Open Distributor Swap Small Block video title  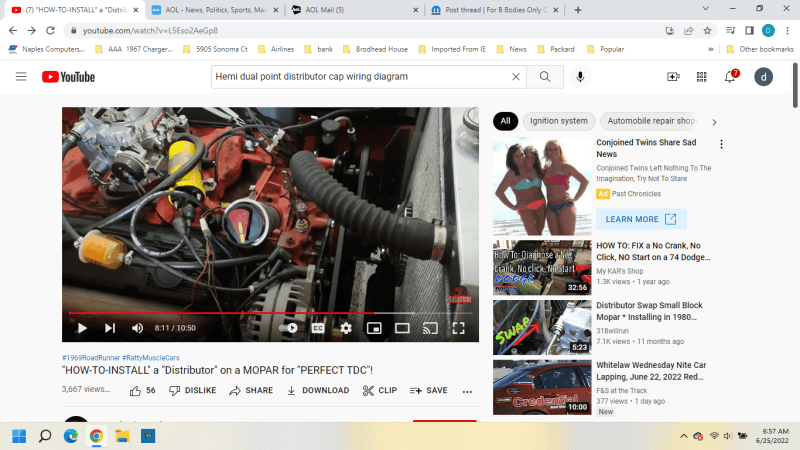pos(649,311)
